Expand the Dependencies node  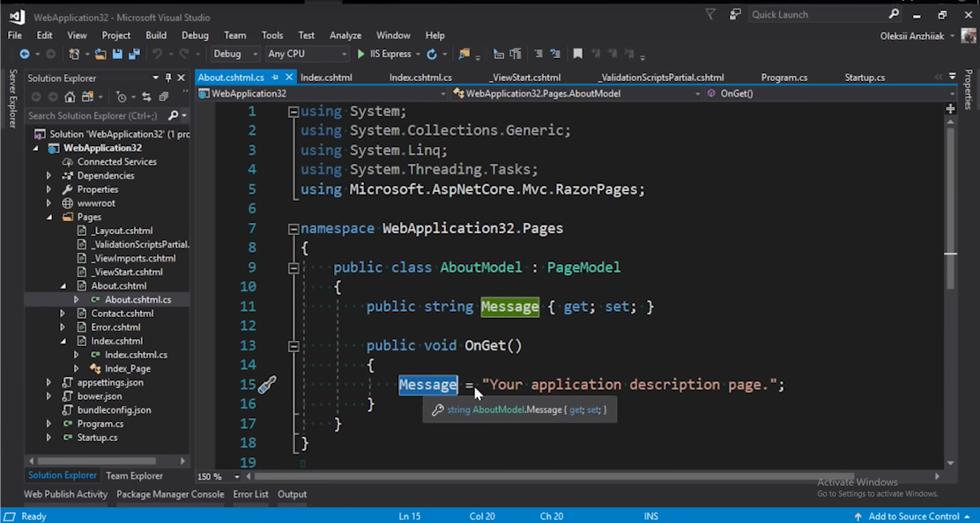48,176
